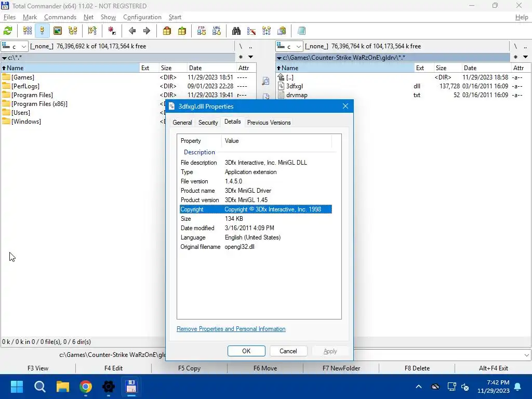Image resolution: width=532 pixels, height=399 pixels.
Task: Open Windows Search from the taskbar
Action: (39, 387)
